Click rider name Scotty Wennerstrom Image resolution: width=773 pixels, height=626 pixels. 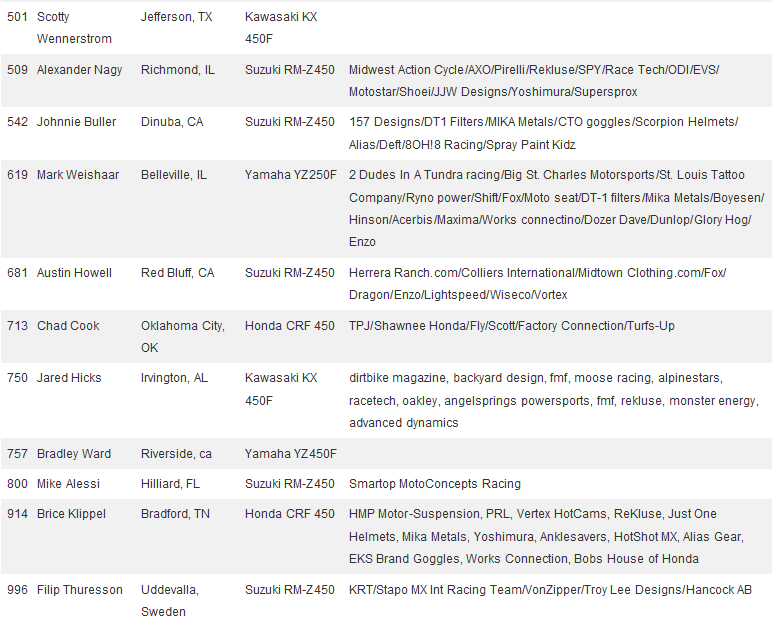tap(74, 28)
